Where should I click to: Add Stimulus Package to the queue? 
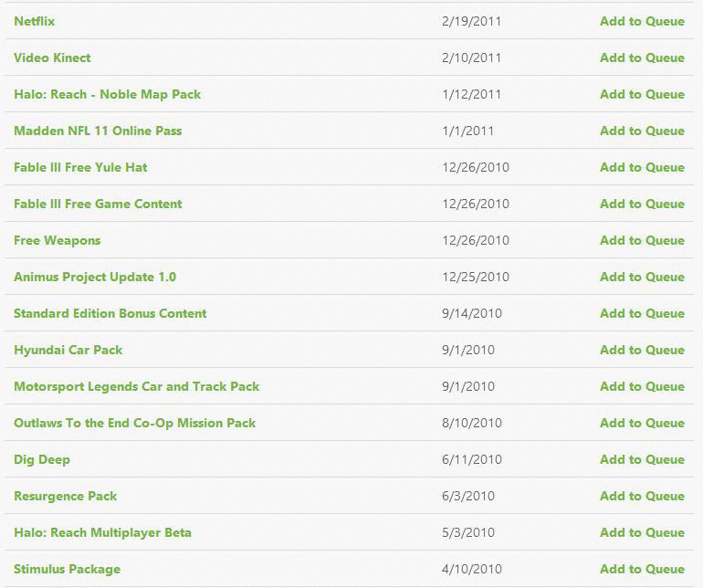pos(642,569)
